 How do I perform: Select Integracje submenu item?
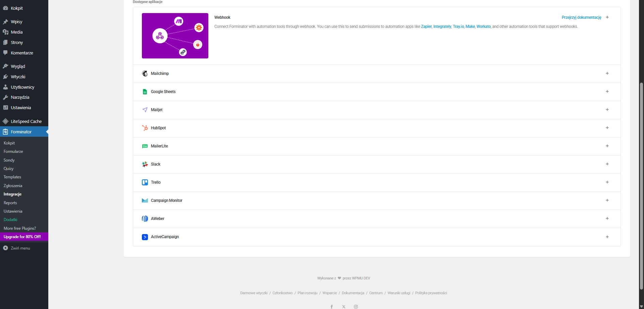point(12,194)
